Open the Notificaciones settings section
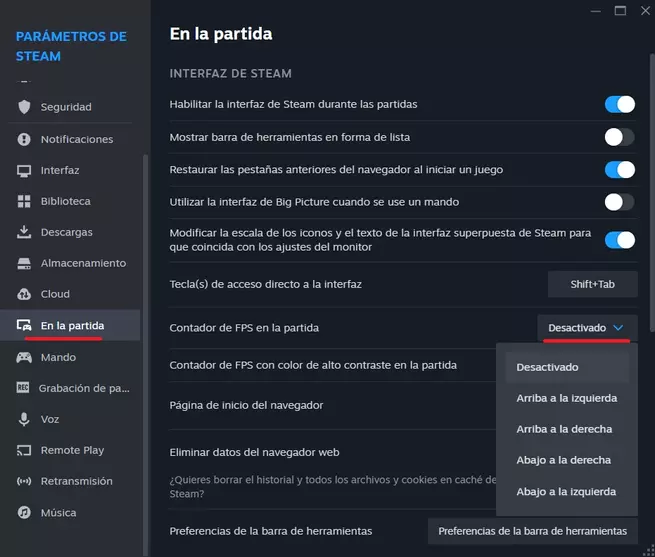Image resolution: width=655 pixels, height=557 pixels. (x=70, y=139)
